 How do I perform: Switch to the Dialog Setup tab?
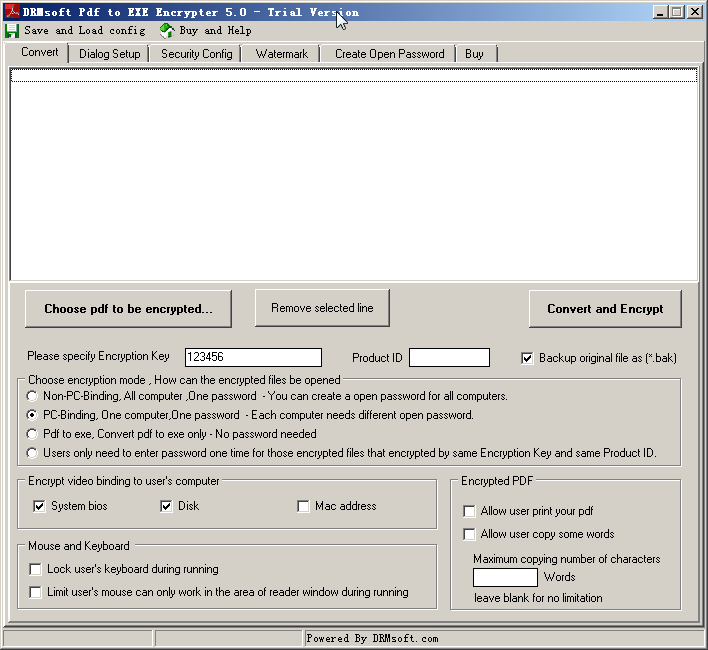(109, 54)
